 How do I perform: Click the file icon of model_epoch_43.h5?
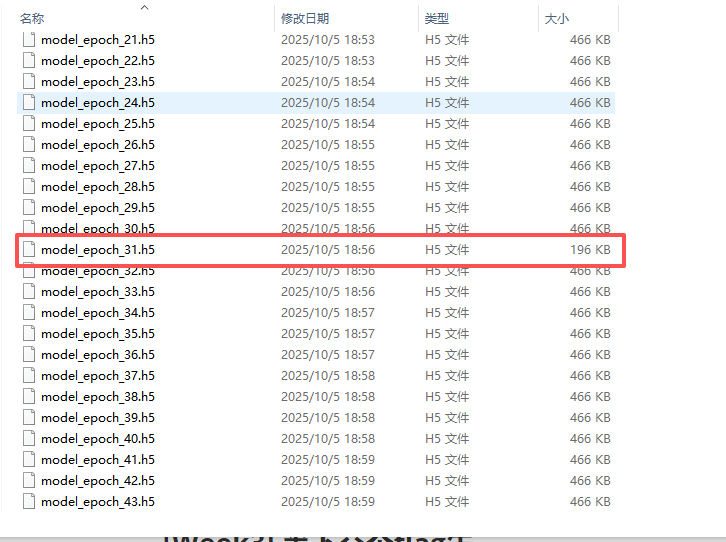coord(29,501)
